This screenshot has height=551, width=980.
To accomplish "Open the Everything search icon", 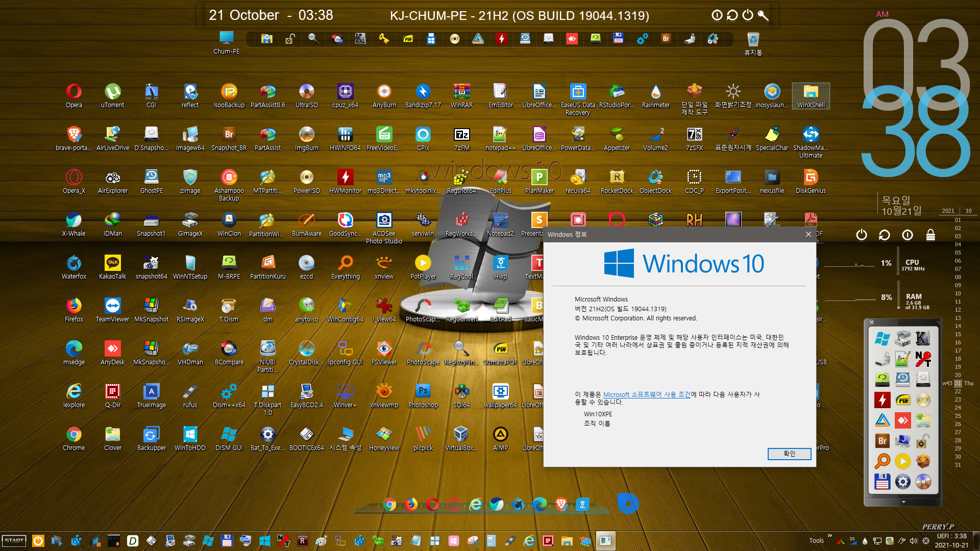I will (x=345, y=267).
